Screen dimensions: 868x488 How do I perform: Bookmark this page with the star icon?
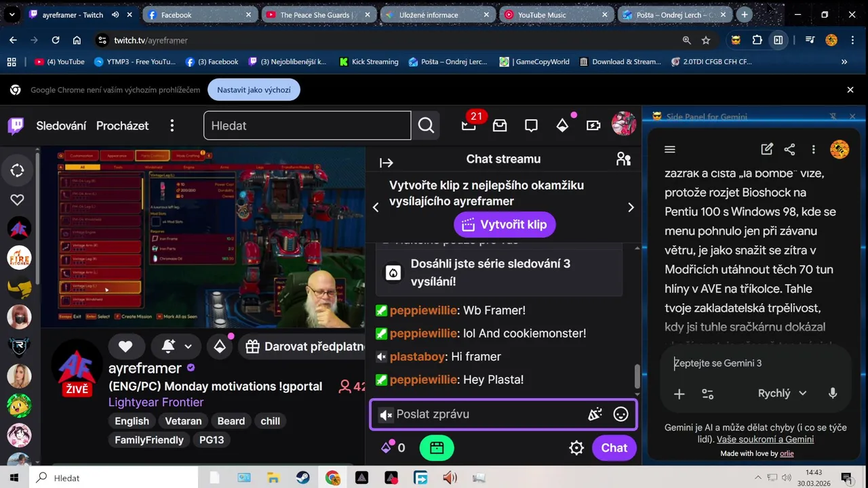(x=706, y=40)
